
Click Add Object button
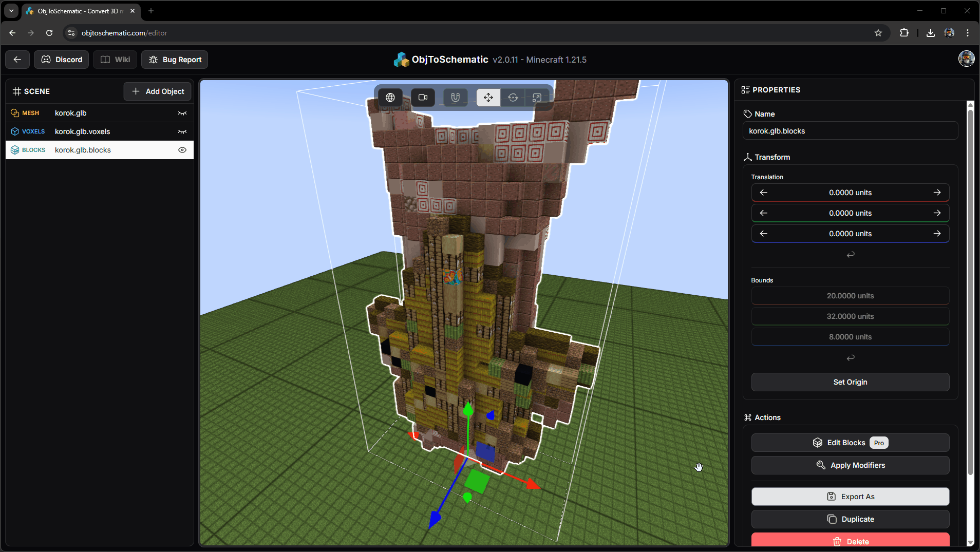point(158,91)
